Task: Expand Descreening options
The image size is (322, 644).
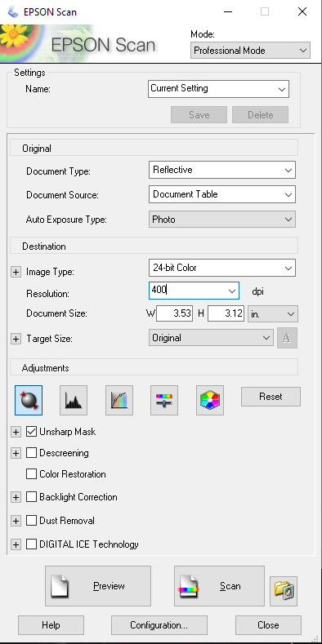Action: (16, 454)
